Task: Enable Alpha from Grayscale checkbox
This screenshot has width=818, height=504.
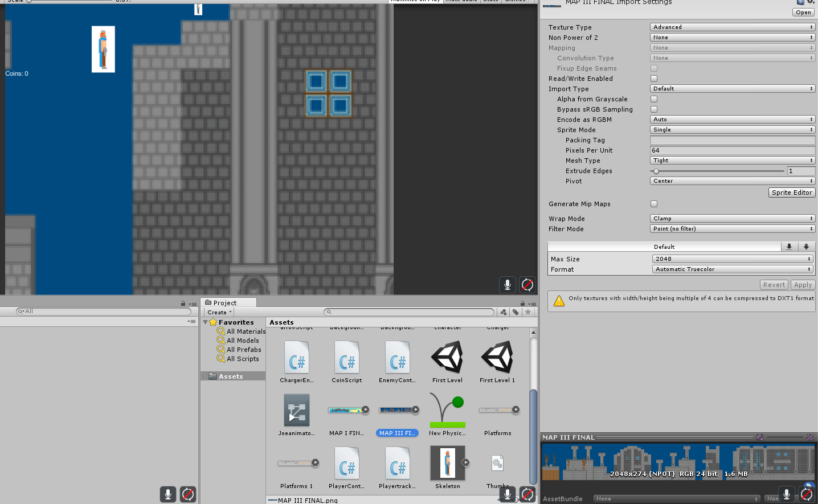Action: point(654,99)
